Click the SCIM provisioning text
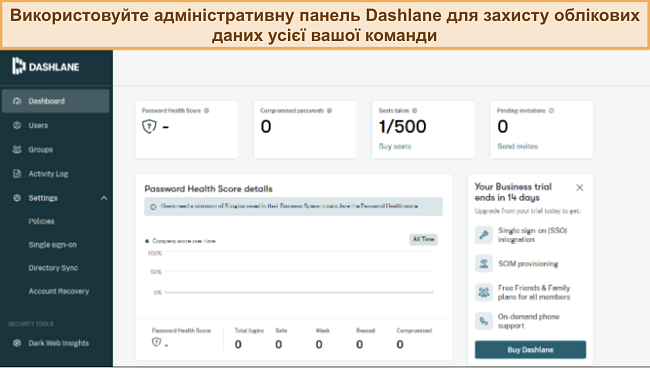 (x=528, y=264)
